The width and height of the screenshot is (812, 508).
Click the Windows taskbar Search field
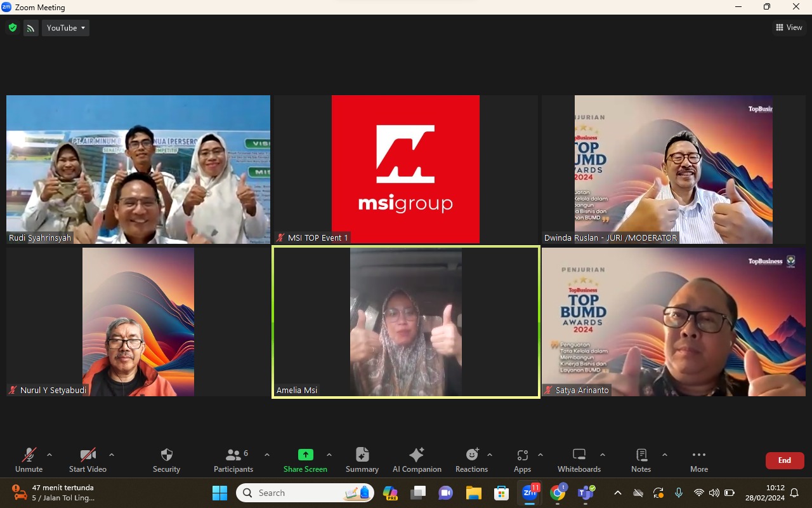(305, 493)
